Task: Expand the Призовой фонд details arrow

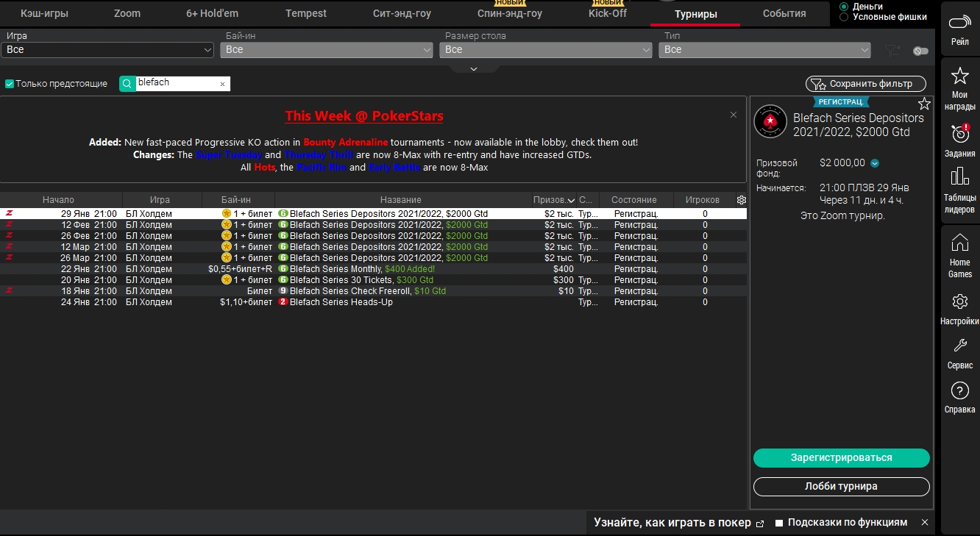Action: (x=875, y=163)
